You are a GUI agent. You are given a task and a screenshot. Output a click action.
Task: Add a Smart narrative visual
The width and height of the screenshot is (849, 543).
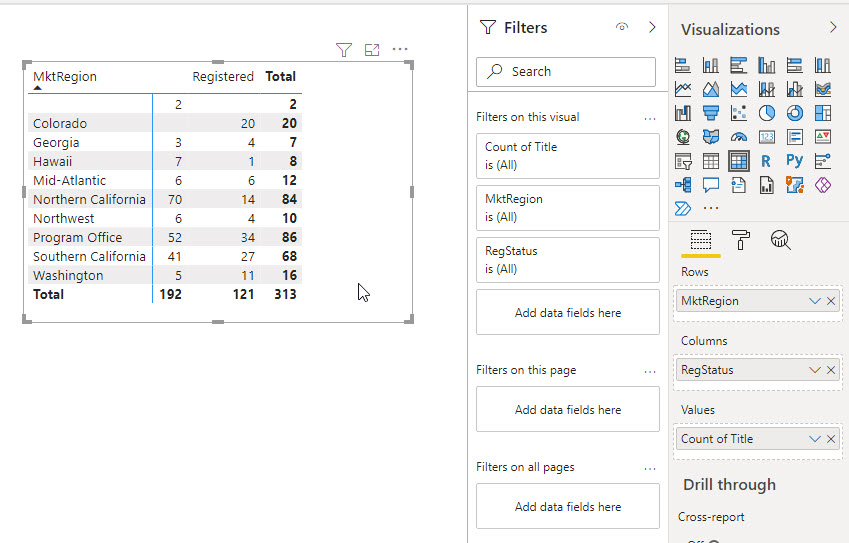pyautogui.click(x=739, y=185)
